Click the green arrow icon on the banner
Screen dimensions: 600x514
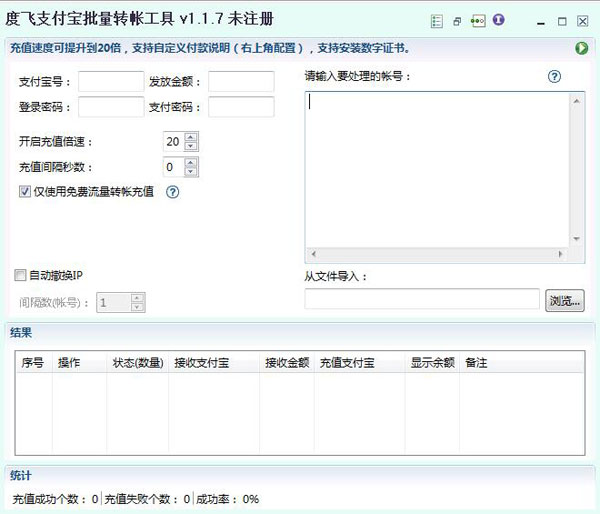click(x=581, y=48)
